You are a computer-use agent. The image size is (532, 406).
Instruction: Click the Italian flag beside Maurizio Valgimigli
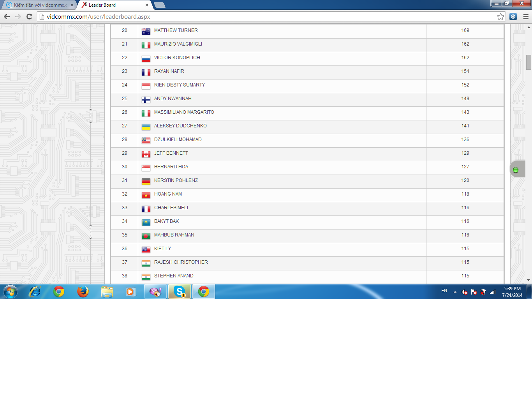[146, 45]
